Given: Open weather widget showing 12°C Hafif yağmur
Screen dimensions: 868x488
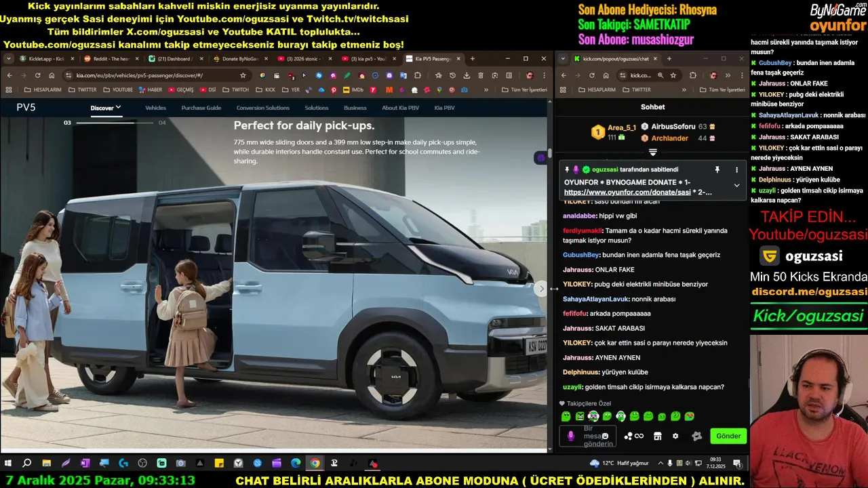Looking at the screenshot, I should pyautogui.click(x=619, y=464).
